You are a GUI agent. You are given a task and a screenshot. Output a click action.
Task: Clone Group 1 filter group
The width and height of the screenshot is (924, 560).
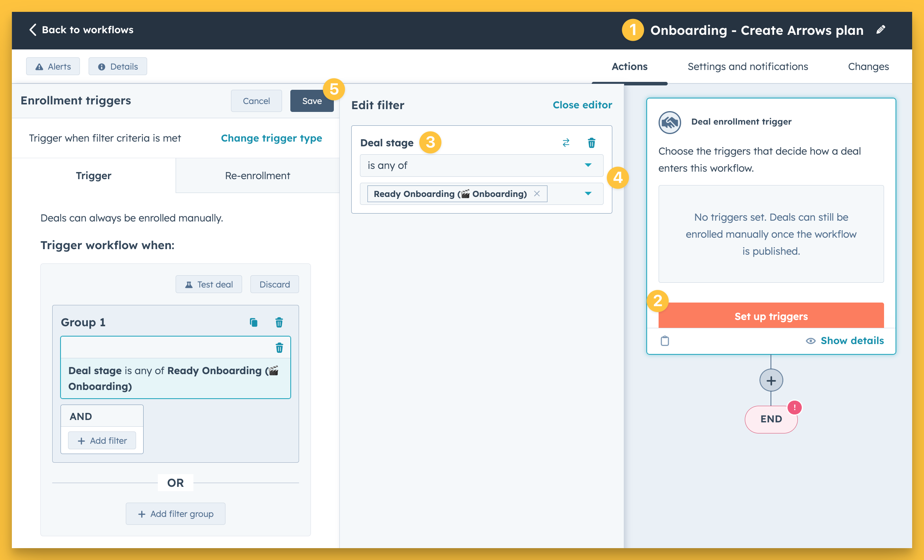254,323
